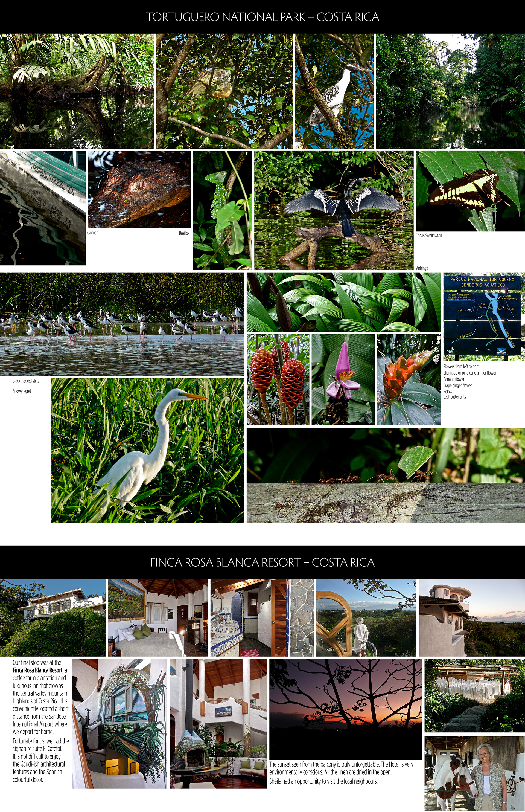Click the heron perched on branch photo
This screenshot has width=525, height=812.
point(334,91)
